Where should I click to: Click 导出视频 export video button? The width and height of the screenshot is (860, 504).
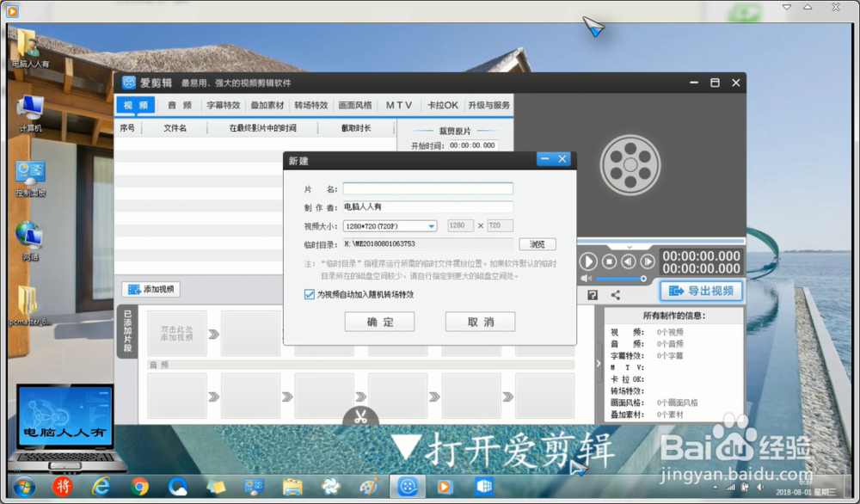tap(702, 291)
